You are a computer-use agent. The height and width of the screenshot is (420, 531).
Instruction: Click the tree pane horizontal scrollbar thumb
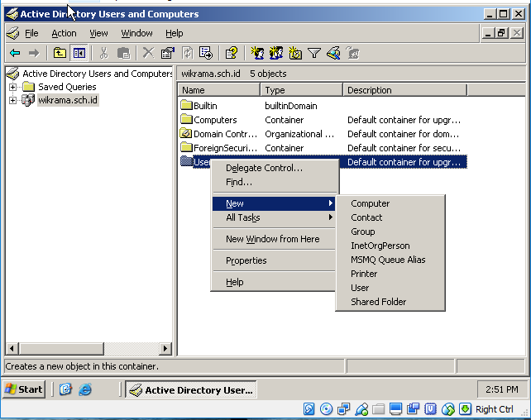click(x=61, y=348)
